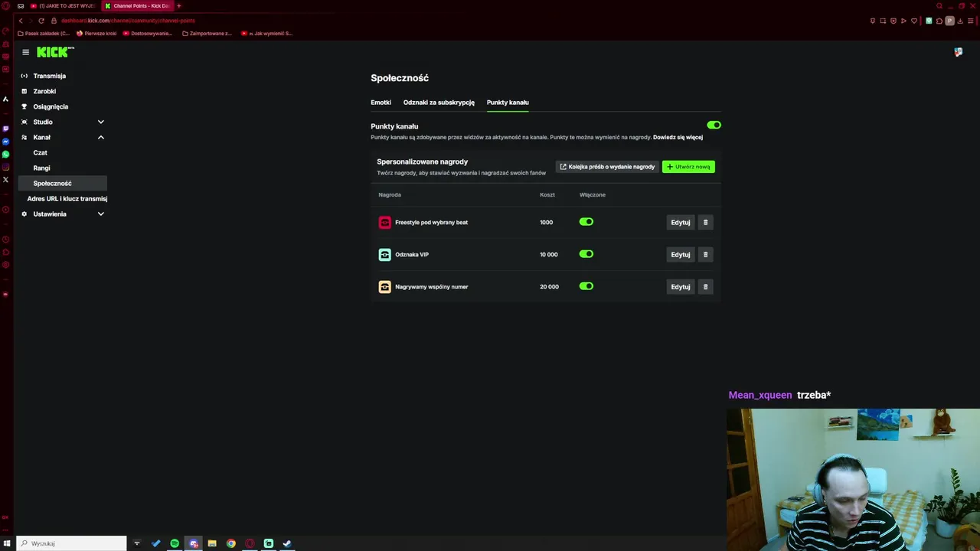Expand the Studio section chevron
Screen dimensions: 980x551
(100, 122)
